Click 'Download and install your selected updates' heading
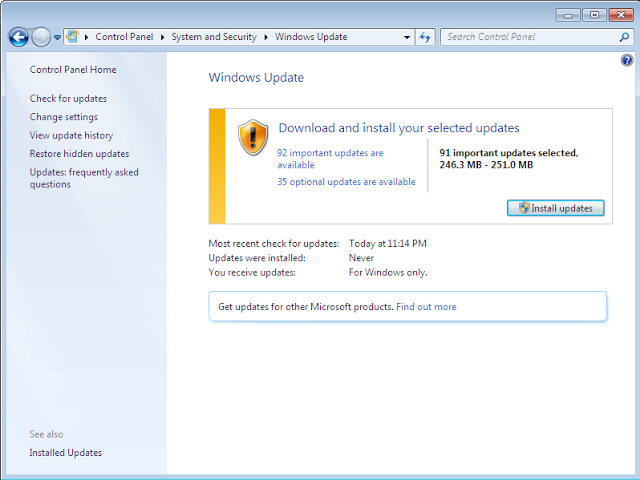This screenshot has width=640, height=480. [x=399, y=128]
